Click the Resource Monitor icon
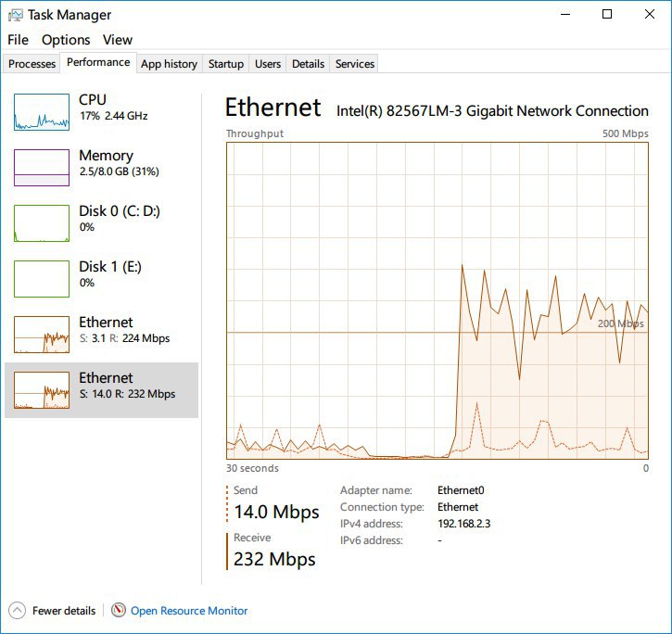The height and width of the screenshot is (634, 672). tap(119, 611)
